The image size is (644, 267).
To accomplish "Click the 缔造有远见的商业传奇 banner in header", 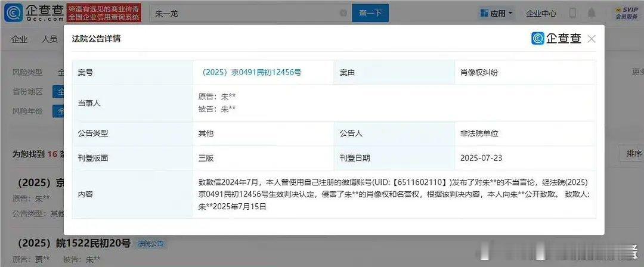I will tap(104, 13).
